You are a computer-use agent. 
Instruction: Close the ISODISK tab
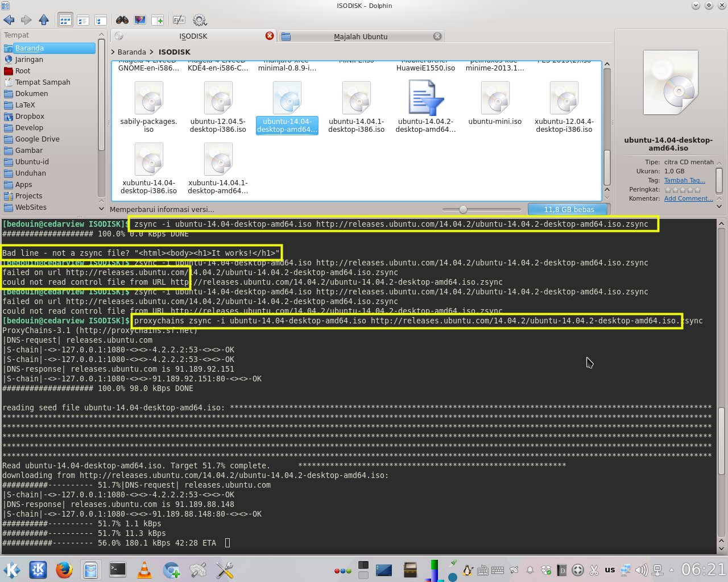point(270,36)
